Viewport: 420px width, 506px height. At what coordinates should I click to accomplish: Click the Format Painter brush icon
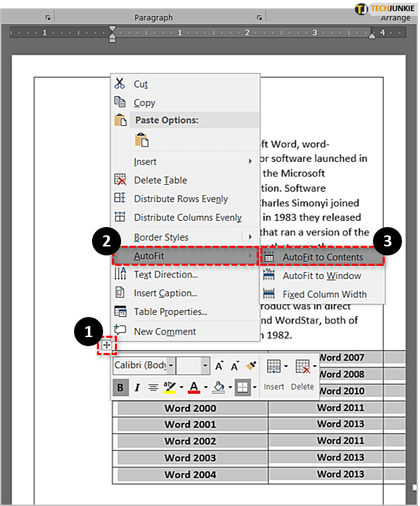[251, 365]
